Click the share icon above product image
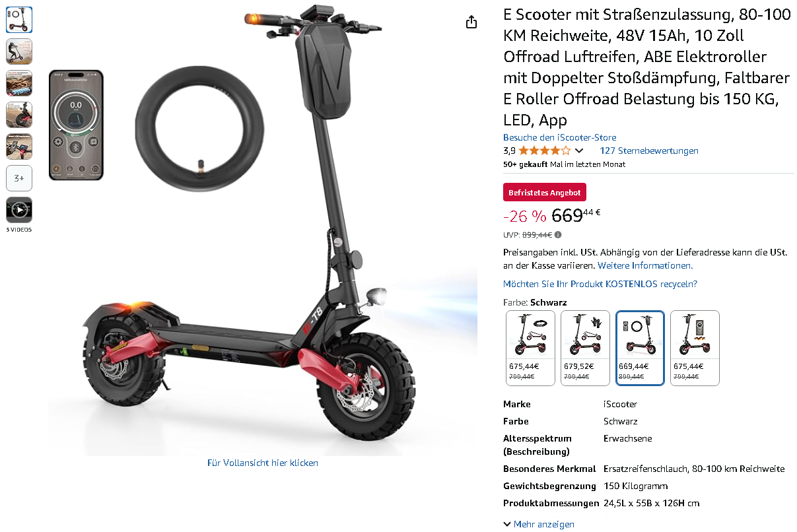Image resolution: width=797 pixels, height=532 pixels. tap(471, 22)
